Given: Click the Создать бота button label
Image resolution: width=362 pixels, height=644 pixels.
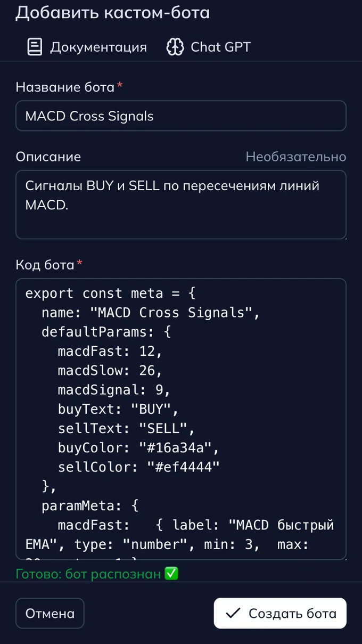Looking at the screenshot, I should [292, 613].
